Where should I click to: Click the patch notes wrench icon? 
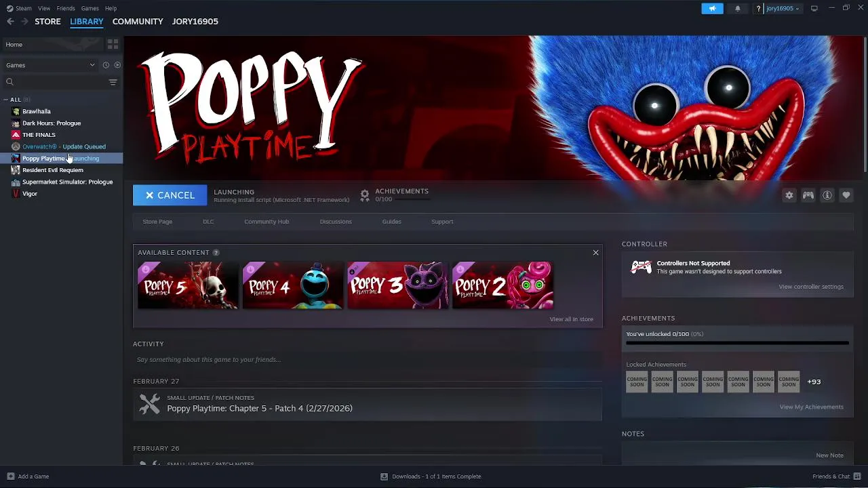point(149,404)
